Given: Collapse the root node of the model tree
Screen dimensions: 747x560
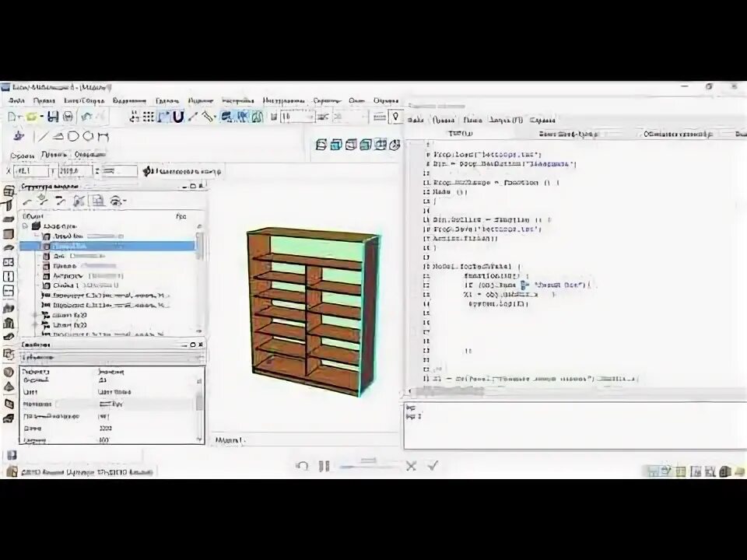Looking at the screenshot, I should [x=26, y=226].
